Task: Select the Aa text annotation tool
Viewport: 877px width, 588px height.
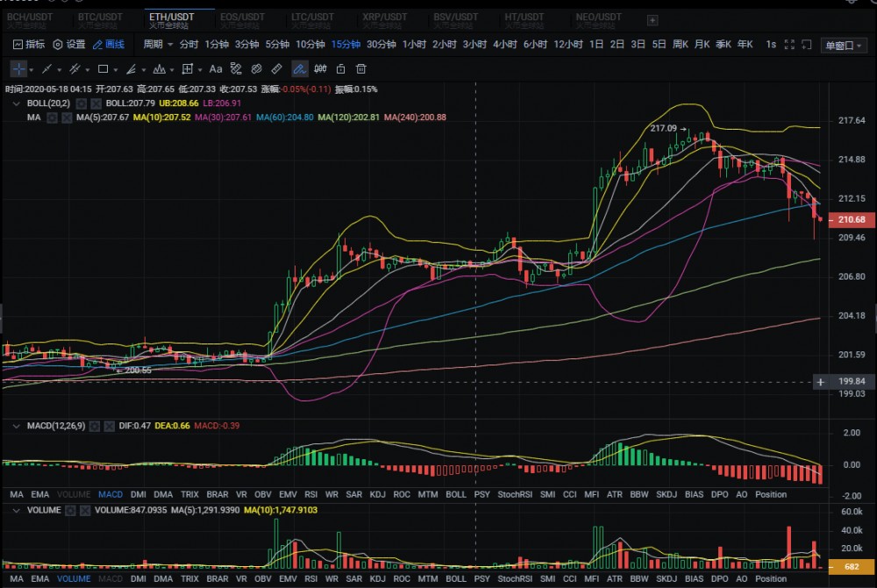Action: [215, 68]
